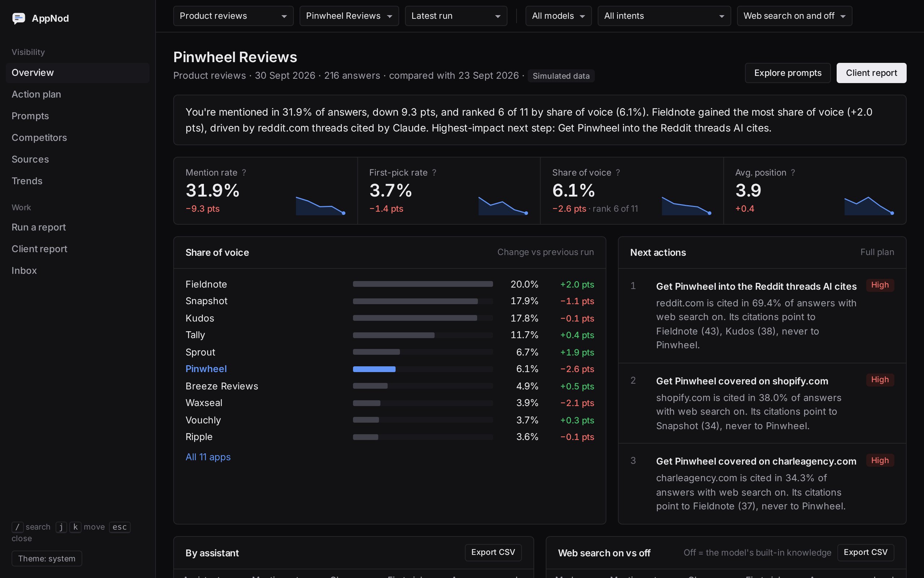Open Action plan in the sidebar
Viewport: 924px width, 578px height.
pos(78,94)
